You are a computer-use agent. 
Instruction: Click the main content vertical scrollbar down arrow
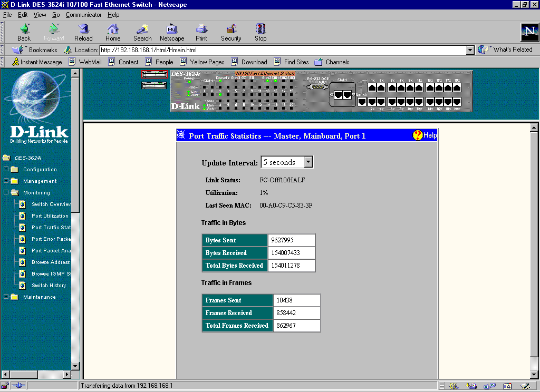coord(534,375)
